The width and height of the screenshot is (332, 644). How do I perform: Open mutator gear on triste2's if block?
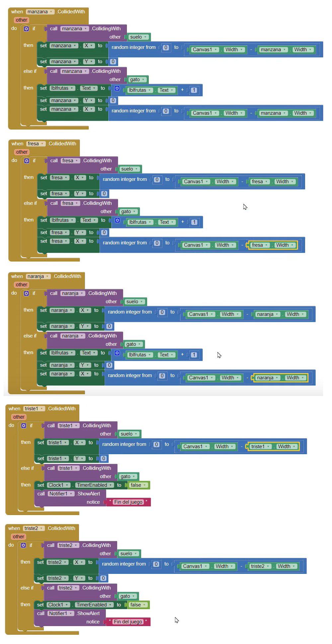tap(23, 545)
